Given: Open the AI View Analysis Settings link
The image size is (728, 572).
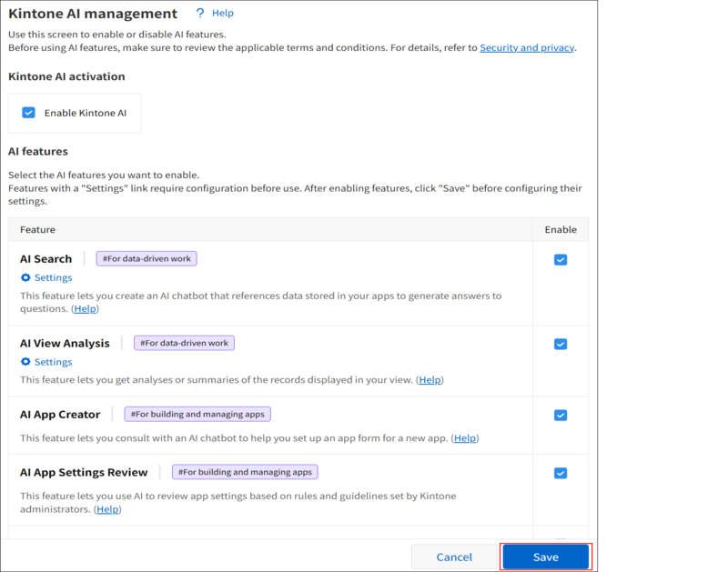Looking at the screenshot, I should click(x=53, y=362).
